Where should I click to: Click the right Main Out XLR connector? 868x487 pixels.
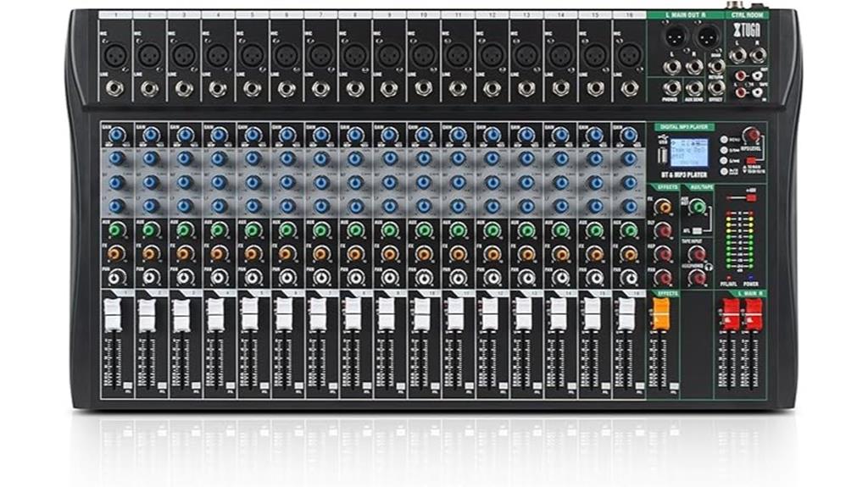point(707,37)
